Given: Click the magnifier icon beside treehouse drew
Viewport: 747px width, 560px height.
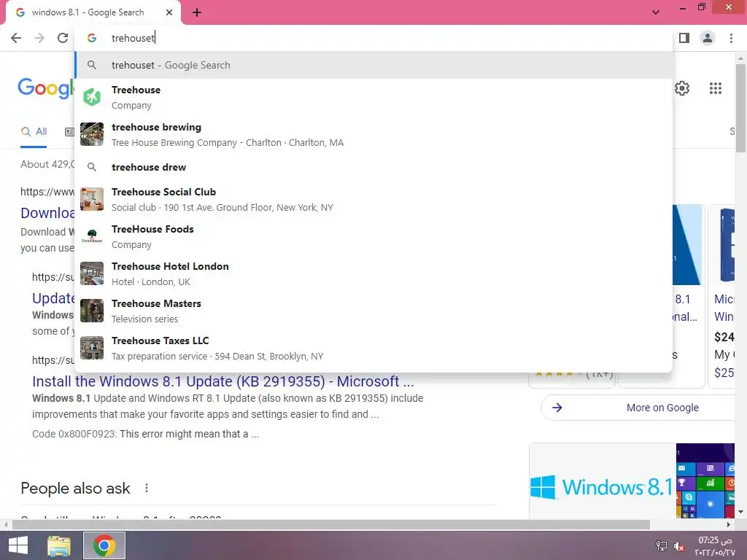Looking at the screenshot, I should pyautogui.click(x=92, y=167).
